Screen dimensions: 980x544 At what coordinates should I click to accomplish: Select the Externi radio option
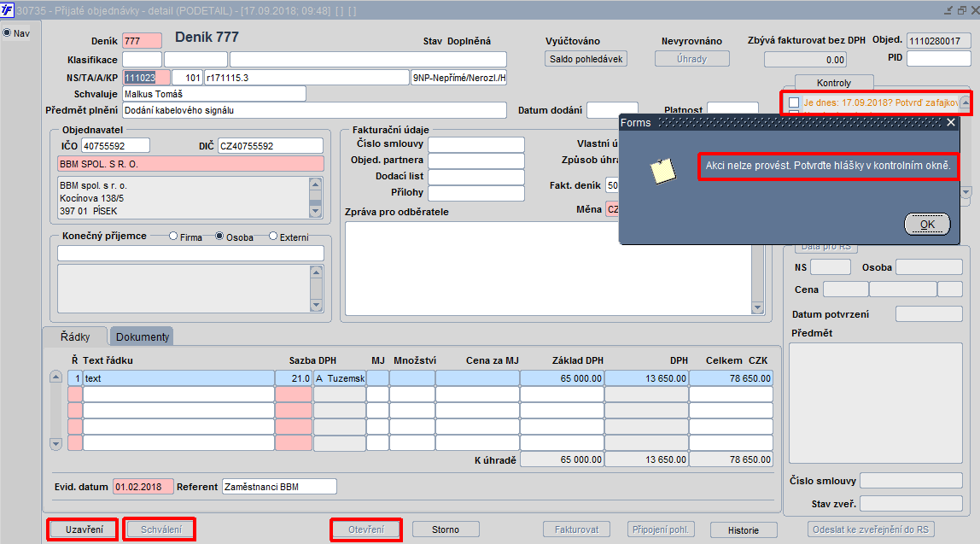click(x=273, y=237)
